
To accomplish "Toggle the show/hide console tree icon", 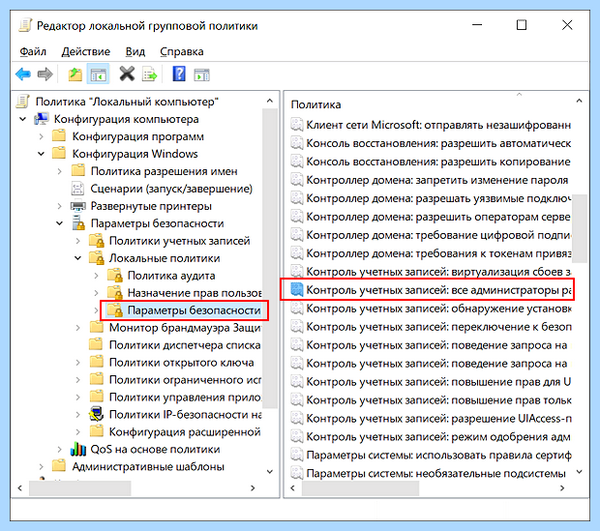I will [x=98, y=74].
